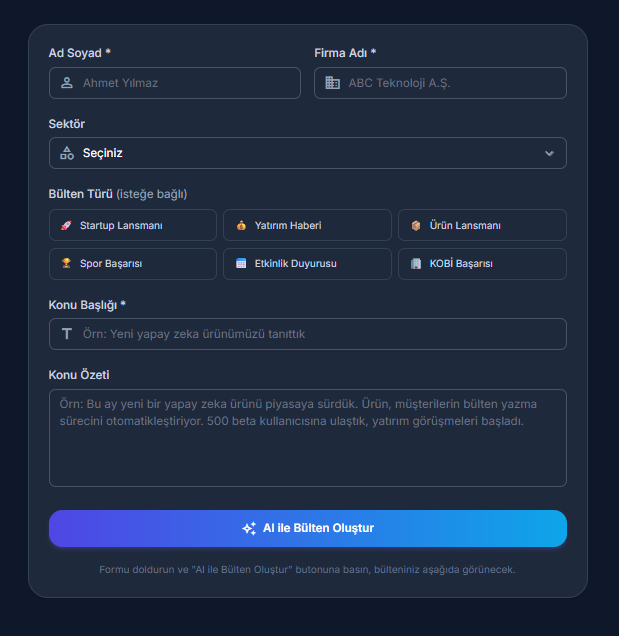
Task: Choose the Yatırım Haberi bulletin type
Action: click(307, 225)
